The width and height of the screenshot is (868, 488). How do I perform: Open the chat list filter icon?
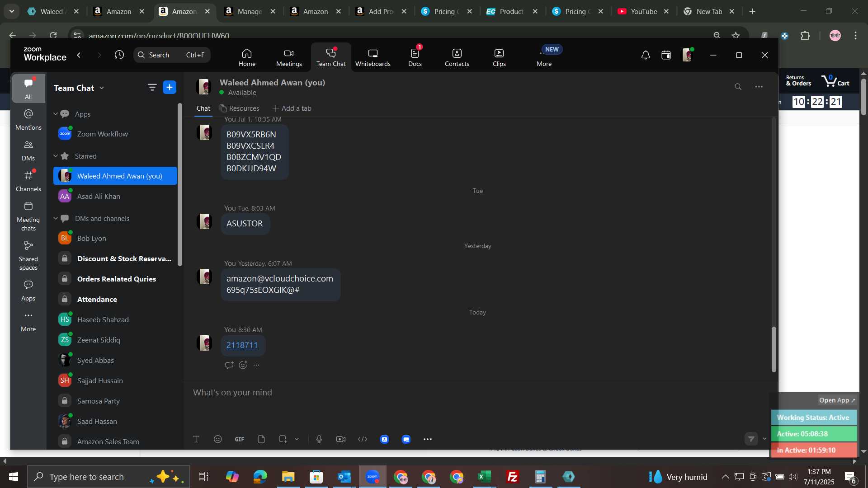(152, 88)
